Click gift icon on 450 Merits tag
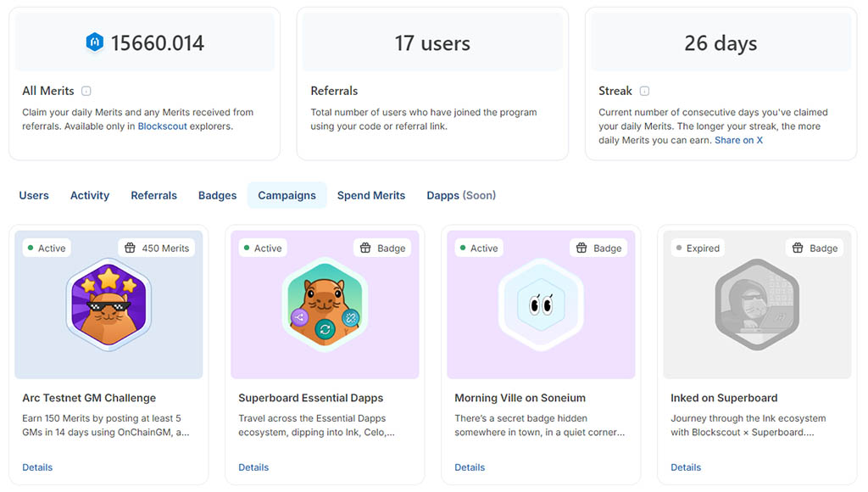 [x=130, y=248]
